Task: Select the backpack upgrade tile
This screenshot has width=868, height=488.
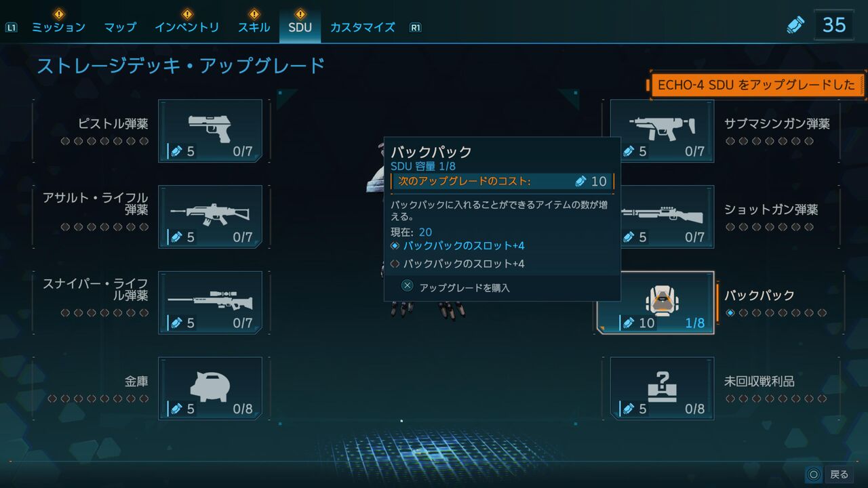Action: (x=656, y=303)
